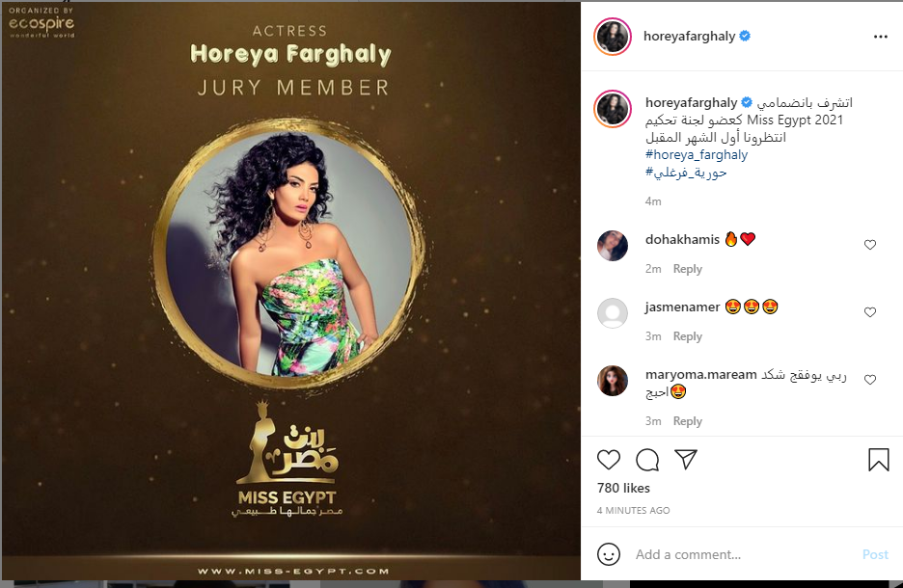Focus the Add a comment field
This screenshot has width=903, height=588.
pyautogui.click(x=743, y=554)
